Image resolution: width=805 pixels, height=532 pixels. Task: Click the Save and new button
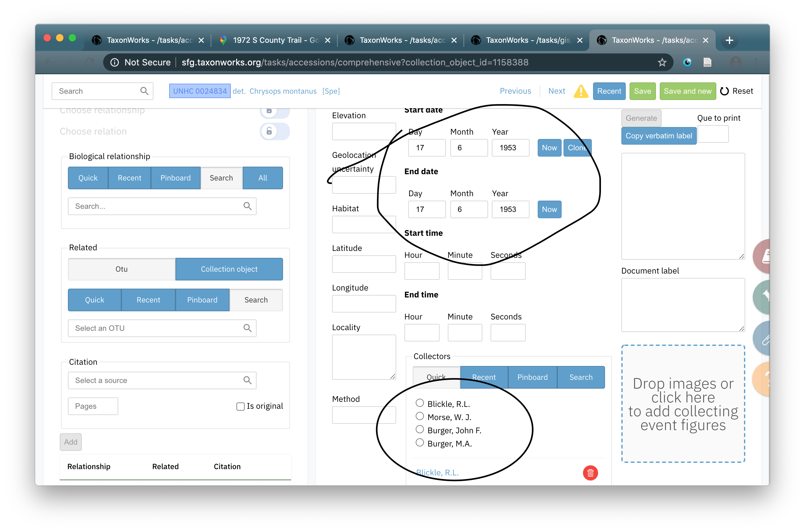pyautogui.click(x=687, y=91)
